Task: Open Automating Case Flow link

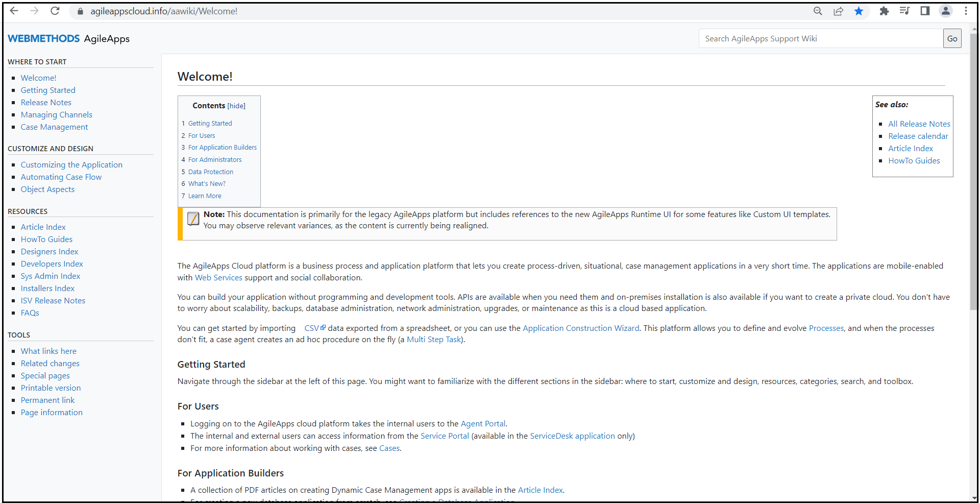Action: tap(61, 177)
